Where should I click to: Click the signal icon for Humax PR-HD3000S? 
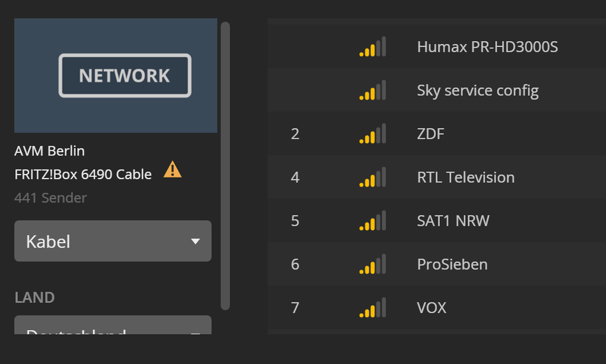(372, 48)
